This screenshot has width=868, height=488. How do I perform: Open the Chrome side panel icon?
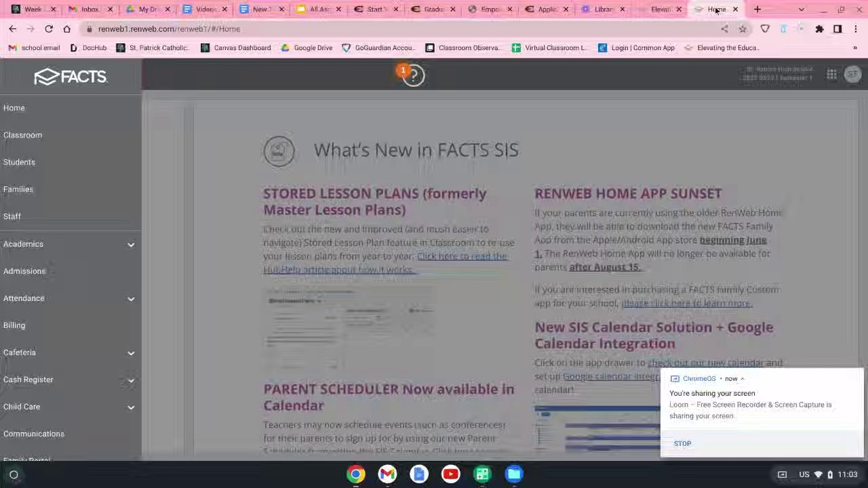tap(837, 29)
